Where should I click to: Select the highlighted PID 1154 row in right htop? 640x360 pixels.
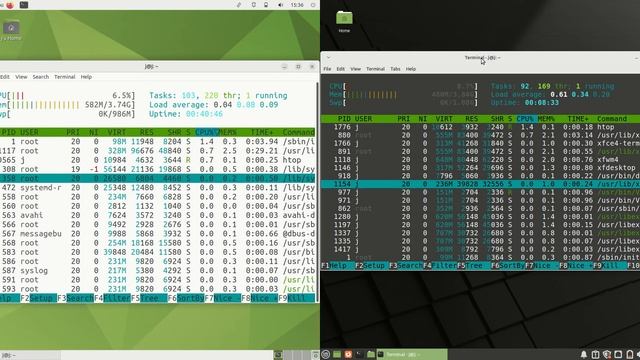pyautogui.click(x=480, y=184)
